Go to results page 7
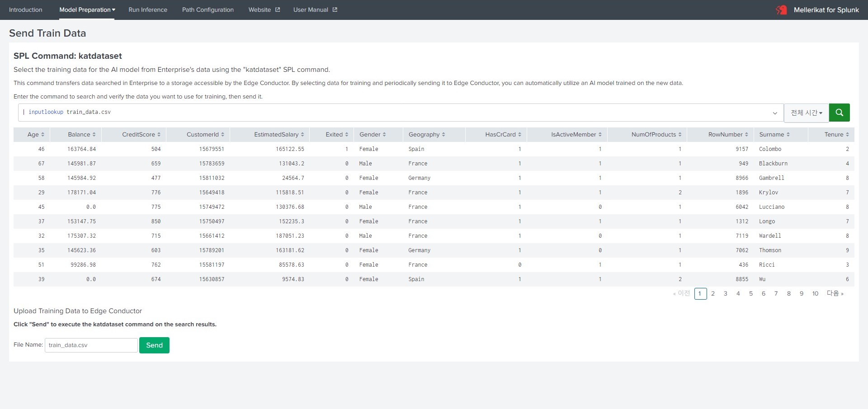Image resolution: width=868 pixels, height=409 pixels. [x=776, y=294]
